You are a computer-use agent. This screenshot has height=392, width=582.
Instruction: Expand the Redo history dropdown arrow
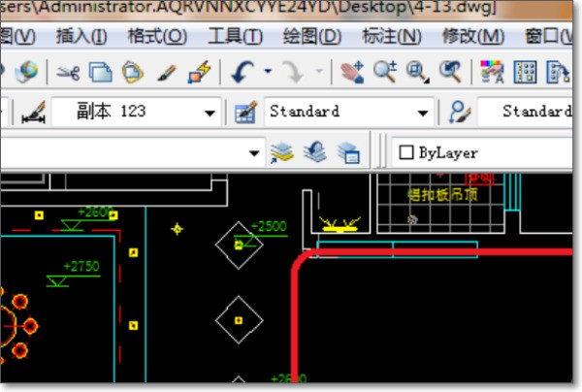(x=319, y=71)
